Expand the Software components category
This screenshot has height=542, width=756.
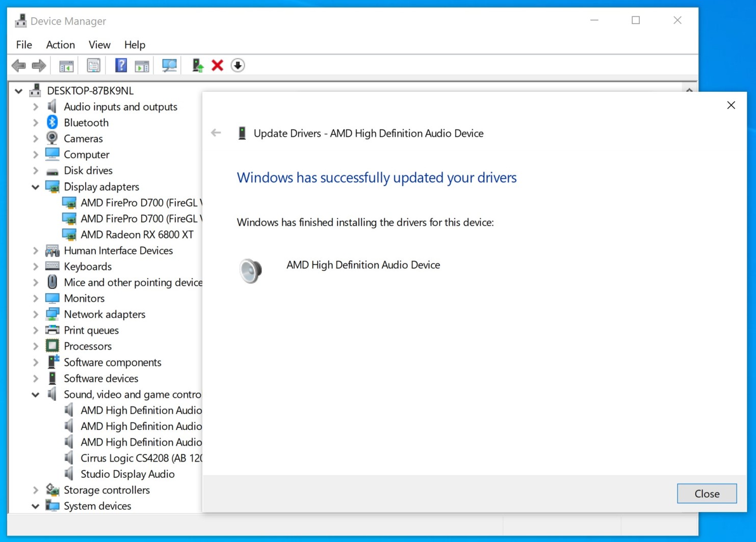(36, 363)
